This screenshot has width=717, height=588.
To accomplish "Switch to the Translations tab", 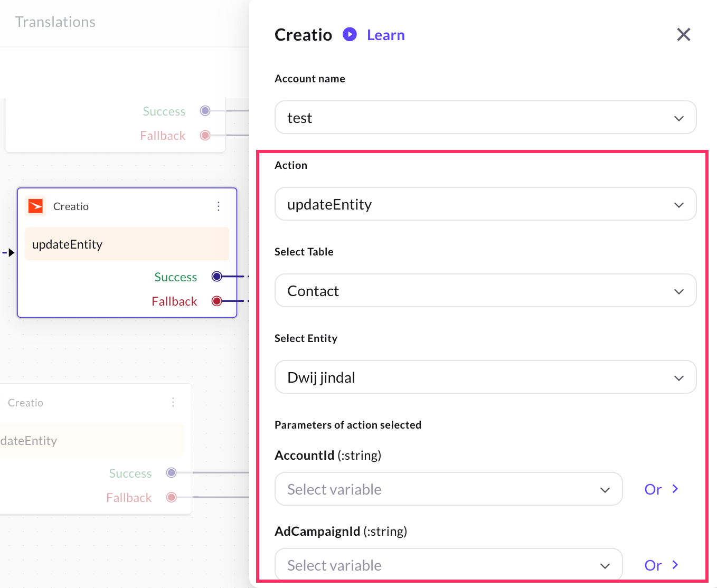I will pos(55,22).
